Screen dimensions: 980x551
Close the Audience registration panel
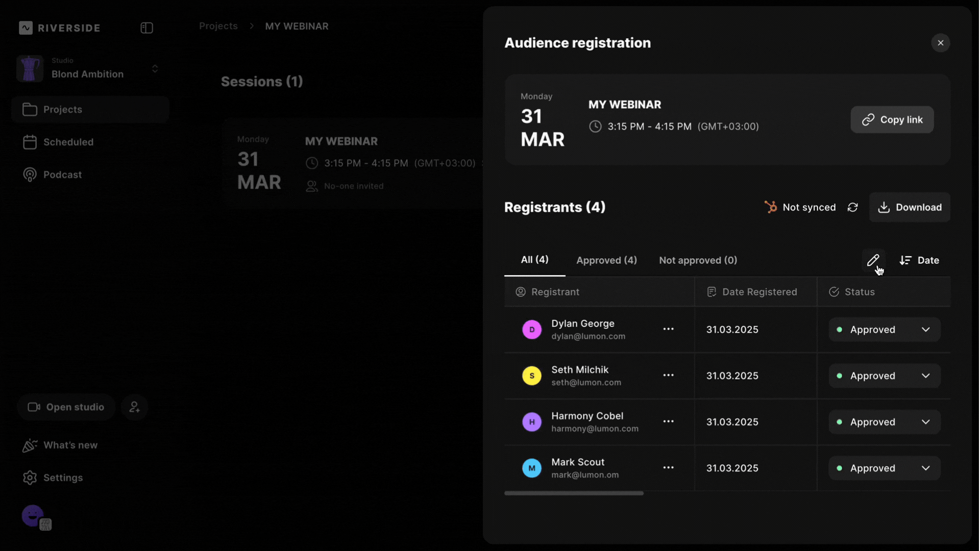pos(940,43)
